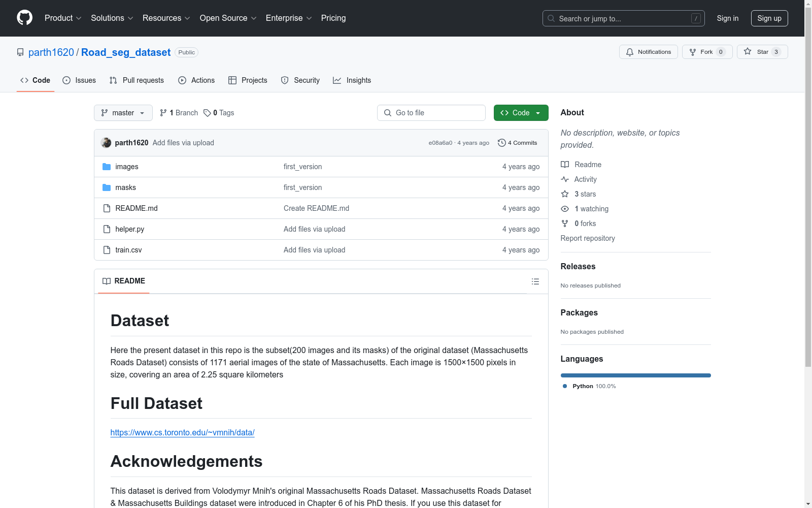
Task: Click the README.md file icon
Action: coord(107,208)
